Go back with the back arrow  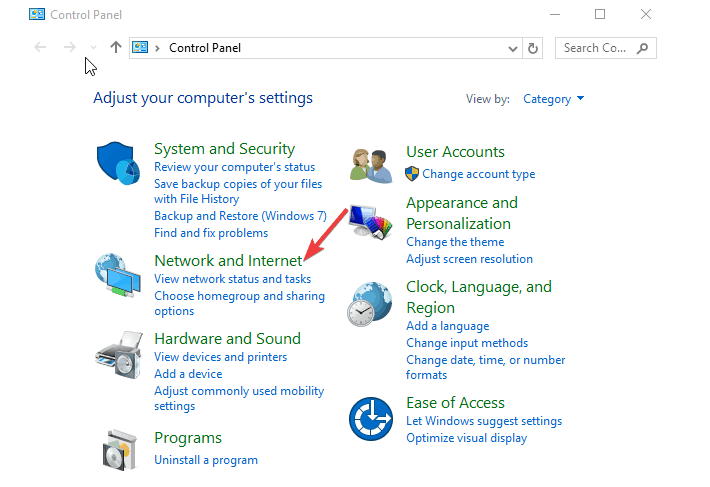pyautogui.click(x=40, y=47)
